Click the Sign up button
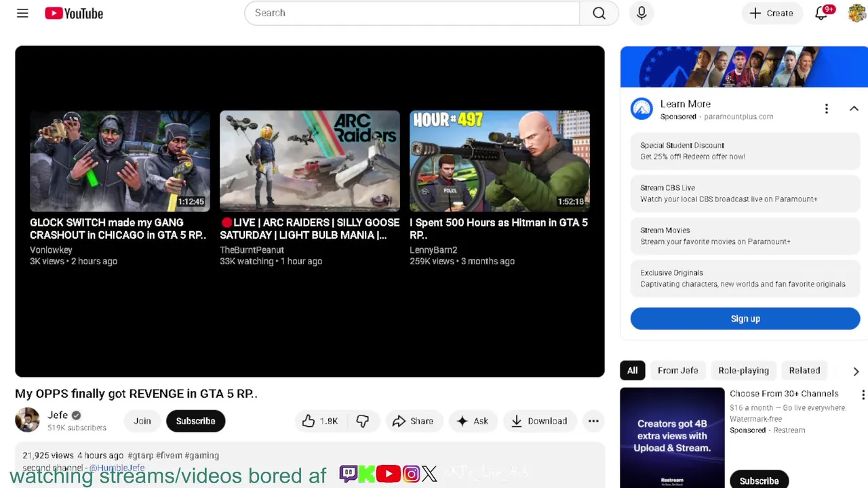The image size is (868, 488). 745,319
